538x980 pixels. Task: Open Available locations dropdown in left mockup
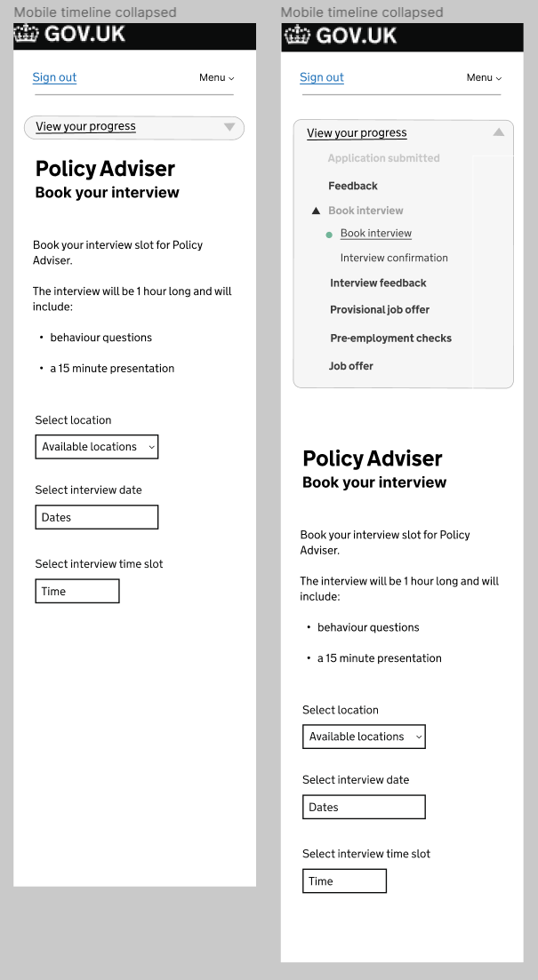(97, 447)
